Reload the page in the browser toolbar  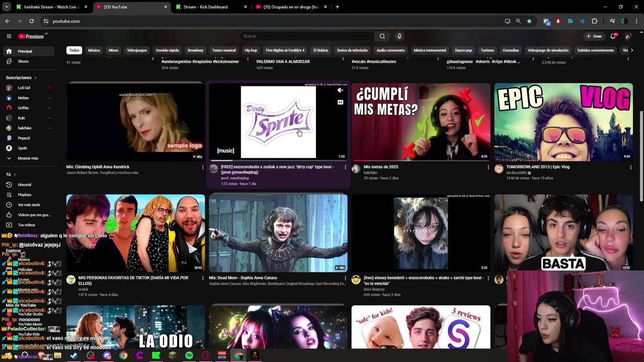click(31, 21)
